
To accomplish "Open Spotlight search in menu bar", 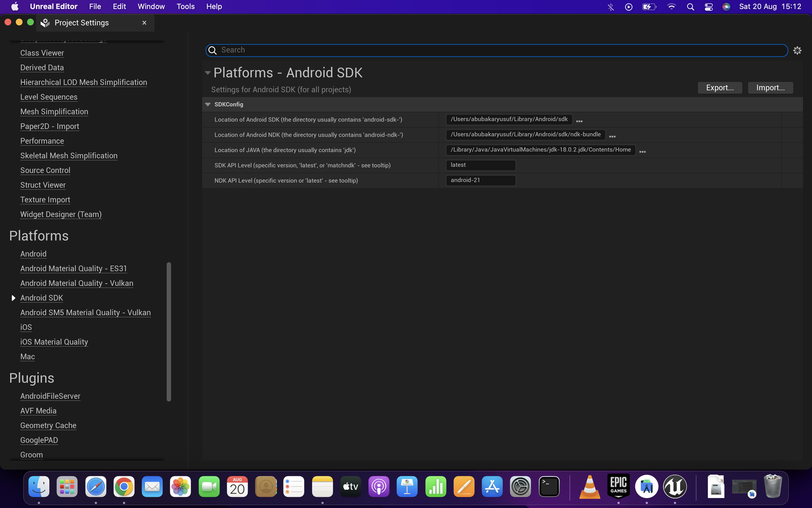I will 690,7.
